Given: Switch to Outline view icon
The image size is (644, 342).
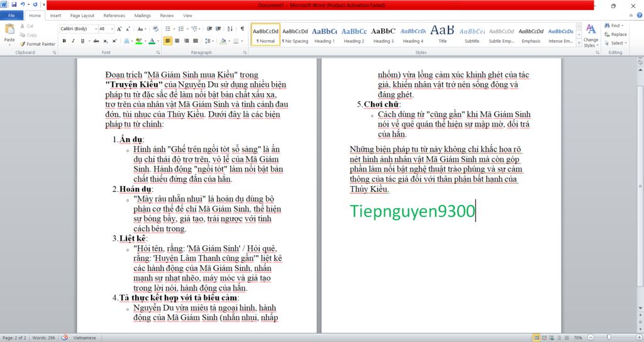Looking at the screenshot, I should 559,338.
